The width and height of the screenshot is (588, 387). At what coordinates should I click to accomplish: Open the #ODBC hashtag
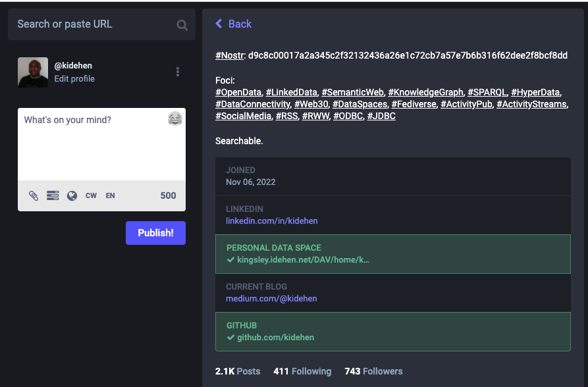point(348,116)
